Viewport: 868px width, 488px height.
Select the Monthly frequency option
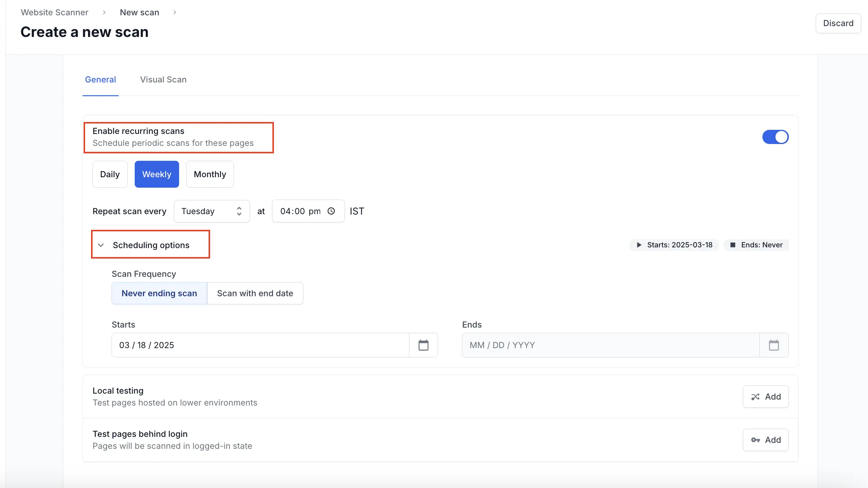(210, 174)
